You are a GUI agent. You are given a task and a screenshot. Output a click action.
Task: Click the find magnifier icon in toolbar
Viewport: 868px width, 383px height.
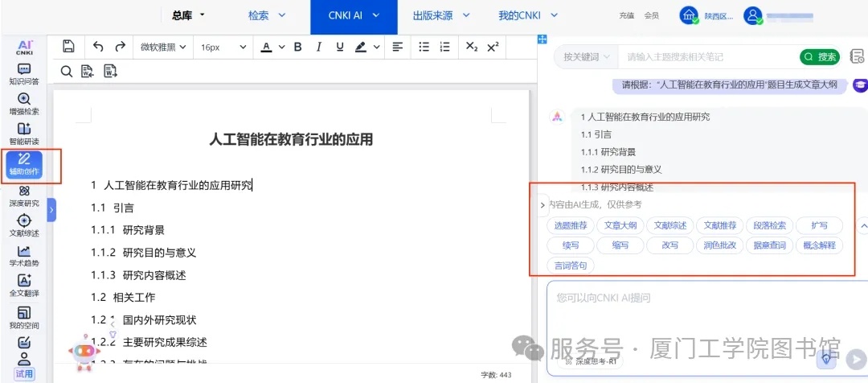click(67, 71)
